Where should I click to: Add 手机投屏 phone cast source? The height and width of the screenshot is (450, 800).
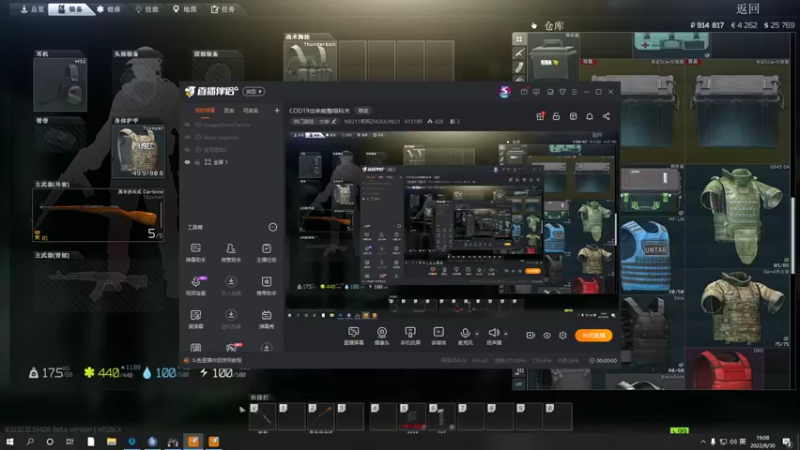click(x=410, y=336)
